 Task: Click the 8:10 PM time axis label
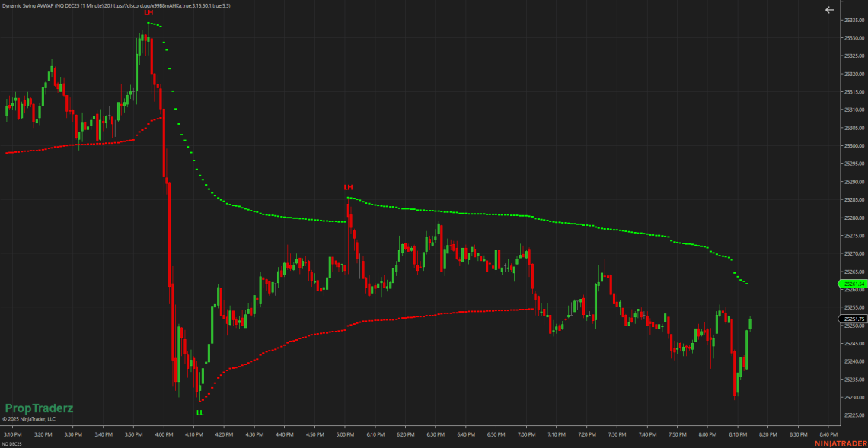738,434
